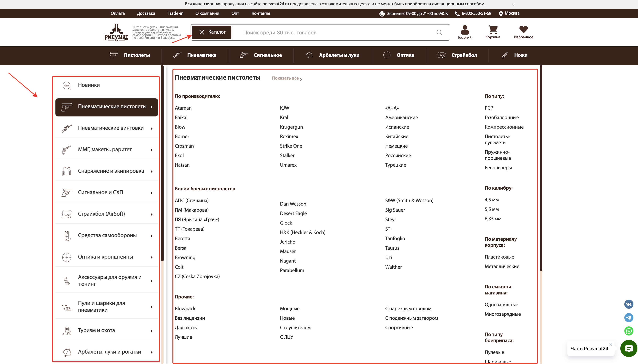
Task: Click the hunter icon beside Туризм и охота
Action: coord(66,331)
